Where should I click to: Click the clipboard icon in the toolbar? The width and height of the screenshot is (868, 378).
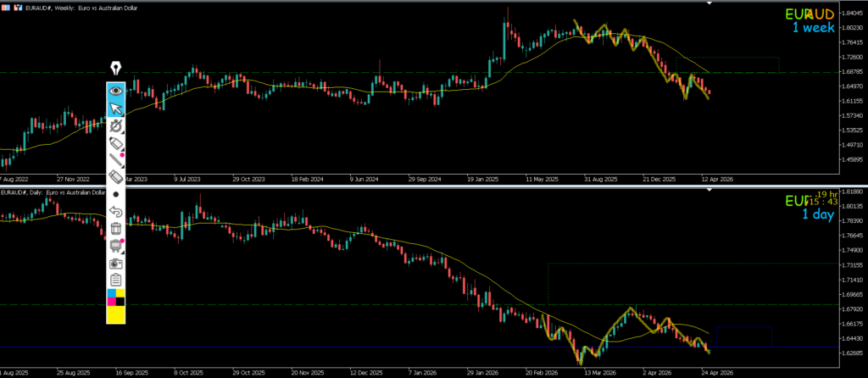point(116,280)
